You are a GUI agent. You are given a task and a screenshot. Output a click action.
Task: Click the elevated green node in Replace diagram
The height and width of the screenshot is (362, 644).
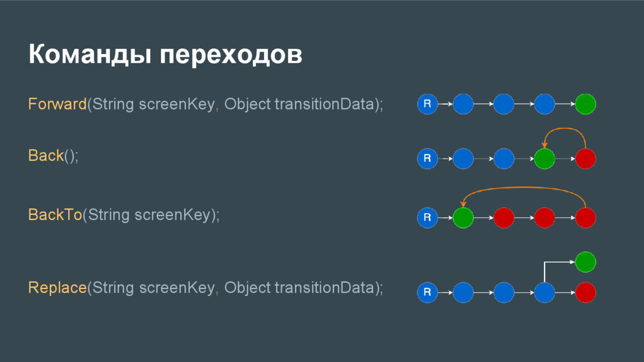click(x=586, y=262)
